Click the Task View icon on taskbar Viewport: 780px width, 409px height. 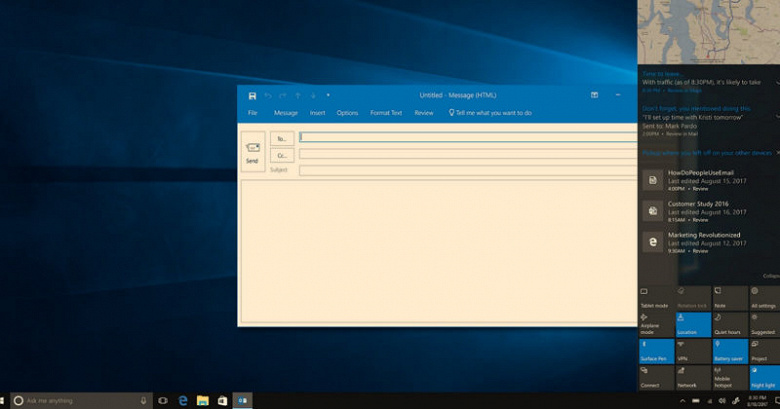point(163,400)
